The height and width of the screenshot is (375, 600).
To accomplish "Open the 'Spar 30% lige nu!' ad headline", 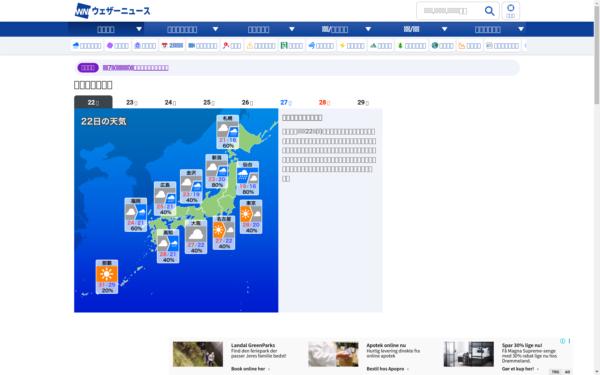I will pyautogui.click(x=522, y=345).
